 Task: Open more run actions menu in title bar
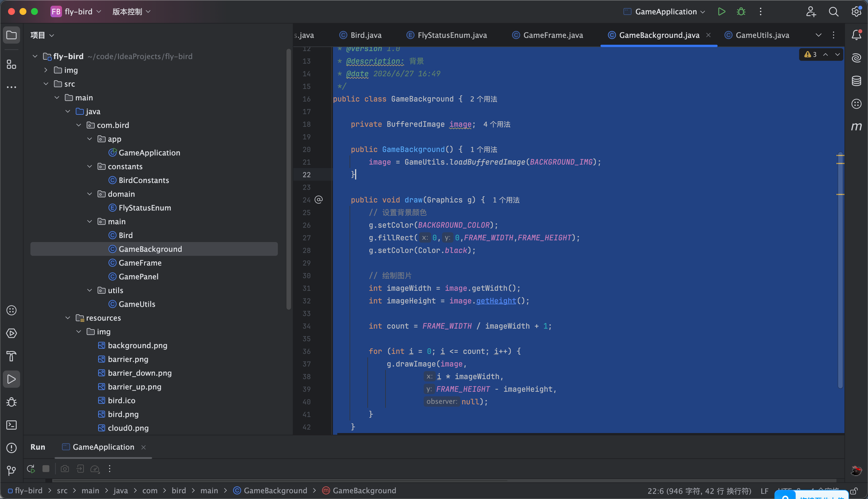(760, 12)
